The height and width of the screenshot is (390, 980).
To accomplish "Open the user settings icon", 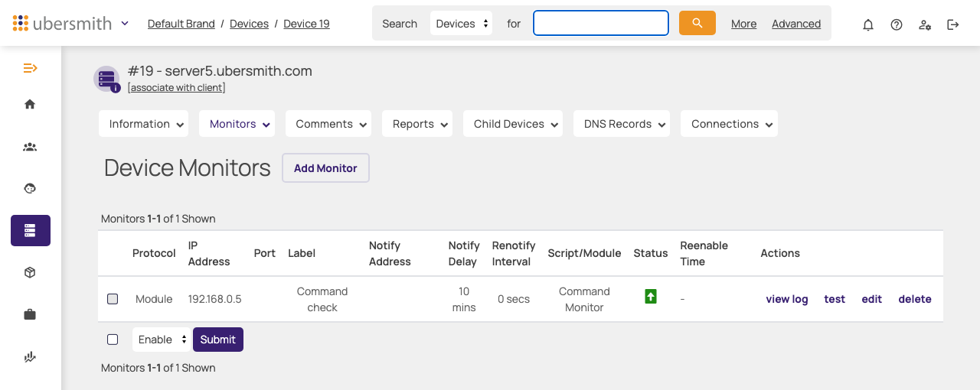I will 925,24.
